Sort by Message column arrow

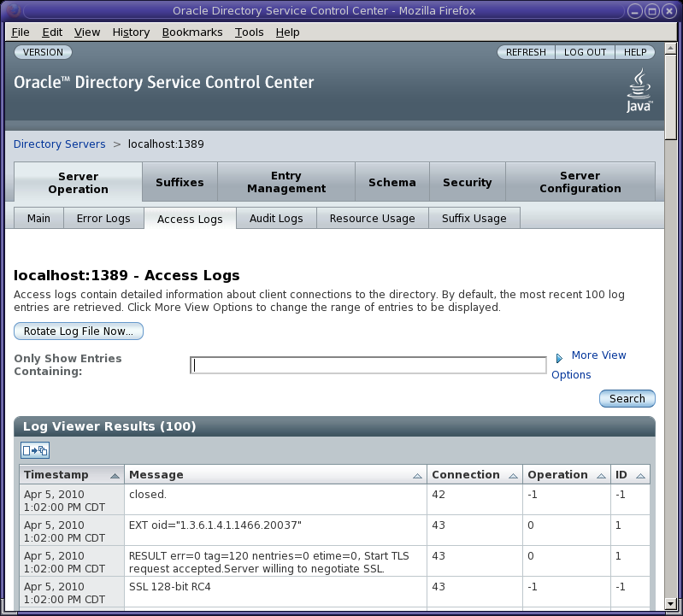417,476
